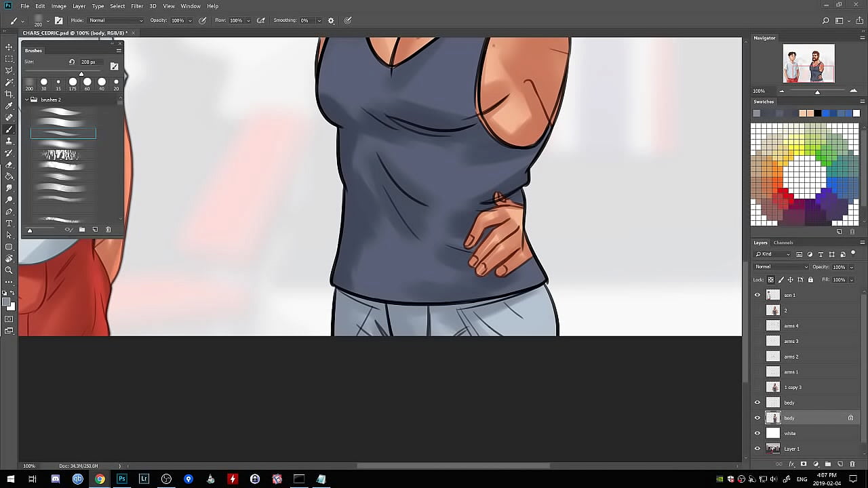
Task: Select the Horizontal Type tool
Action: 9,223
